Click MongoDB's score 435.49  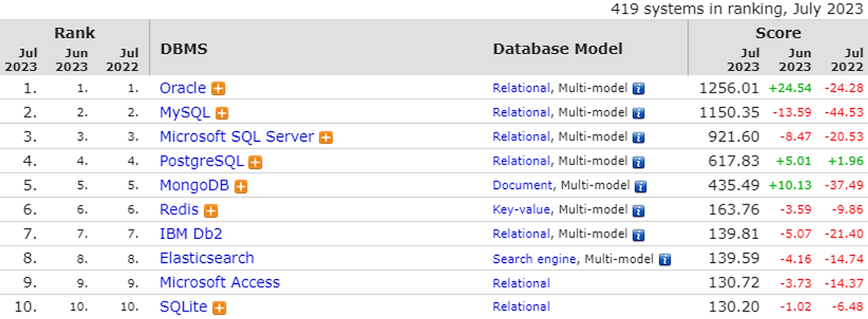pyautogui.click(x=734, y=185)
